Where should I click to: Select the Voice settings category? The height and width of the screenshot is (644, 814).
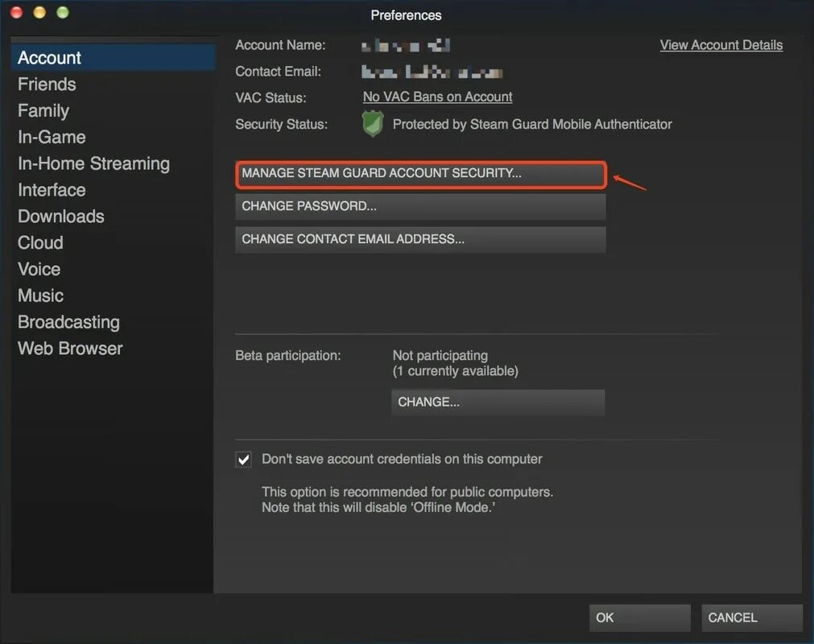(39, 270)
